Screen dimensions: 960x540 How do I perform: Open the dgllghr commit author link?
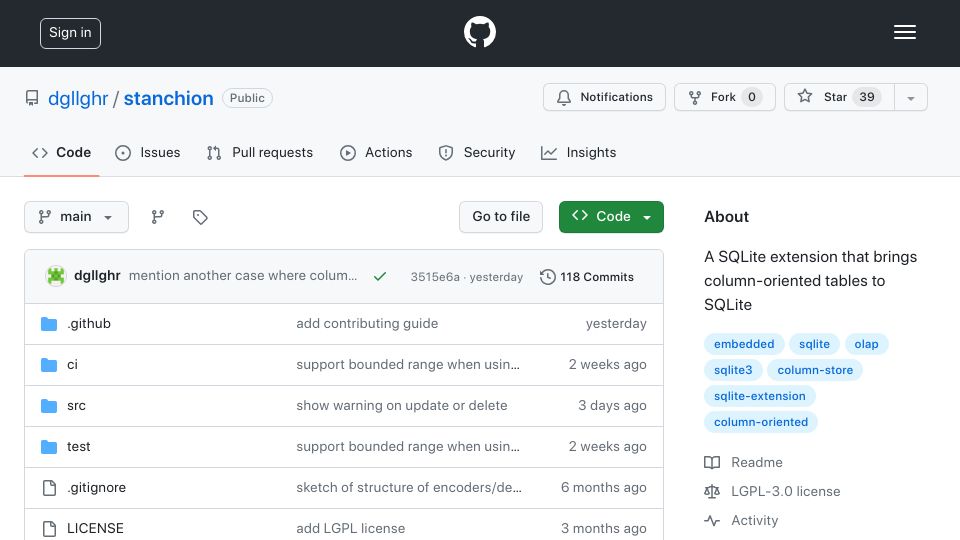click(x=97, y=276)
